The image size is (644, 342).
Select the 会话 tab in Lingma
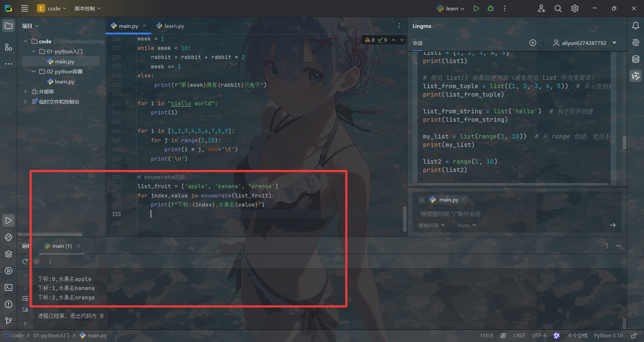(418, 43)
